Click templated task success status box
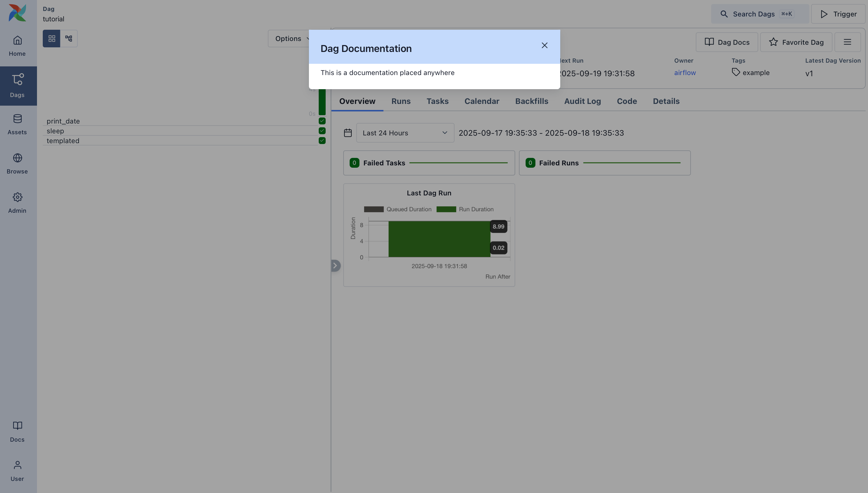This screenshot has width=868, height=493. click(322, 141)
